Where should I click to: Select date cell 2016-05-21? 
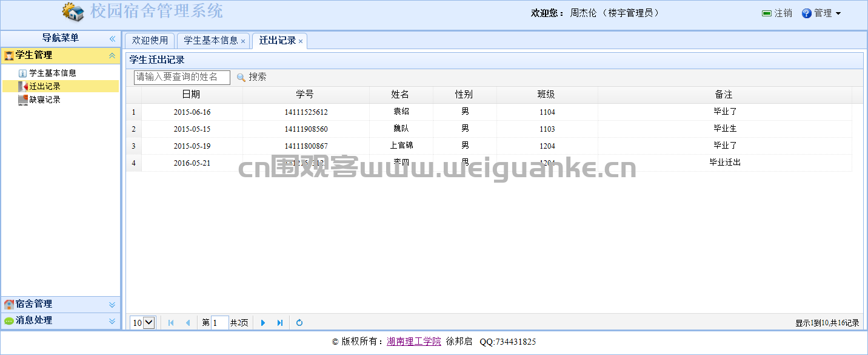[192, 163]
